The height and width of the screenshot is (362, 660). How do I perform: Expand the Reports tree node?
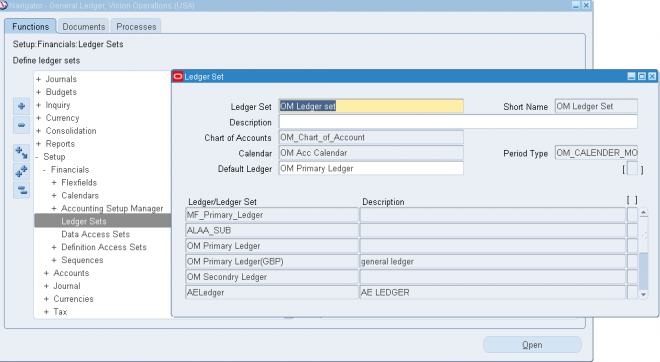[38, 144]
